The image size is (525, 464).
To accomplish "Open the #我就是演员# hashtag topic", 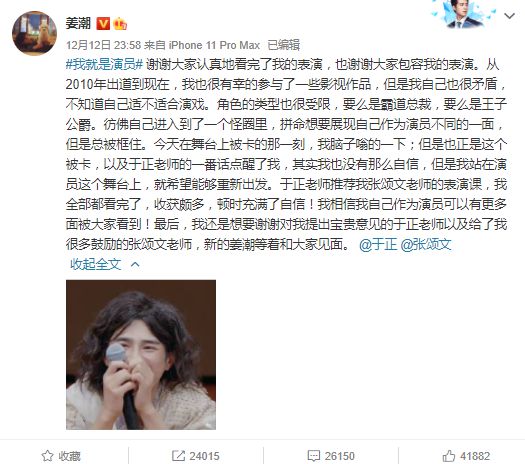I will [x=104, y=64].
